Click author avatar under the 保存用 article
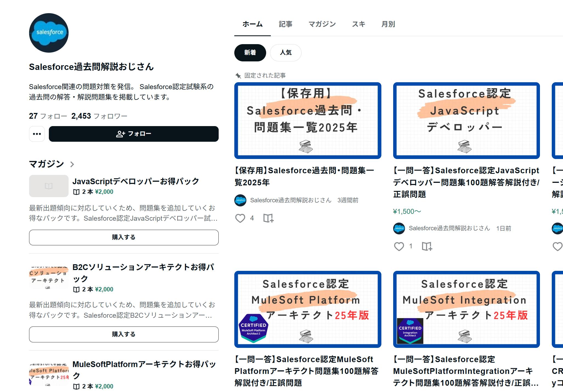The width and height of the screenshot is (563, 392). point(240,200)
